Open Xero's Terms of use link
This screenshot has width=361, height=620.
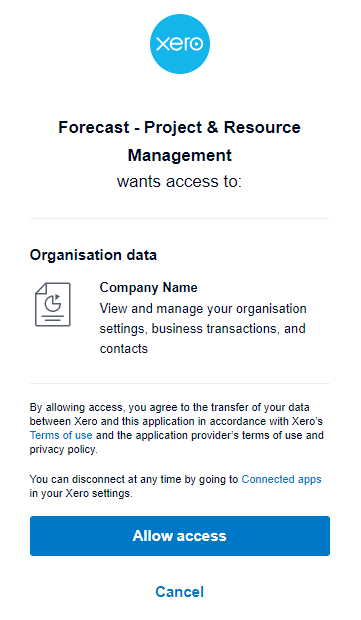(x=61, y=435)
